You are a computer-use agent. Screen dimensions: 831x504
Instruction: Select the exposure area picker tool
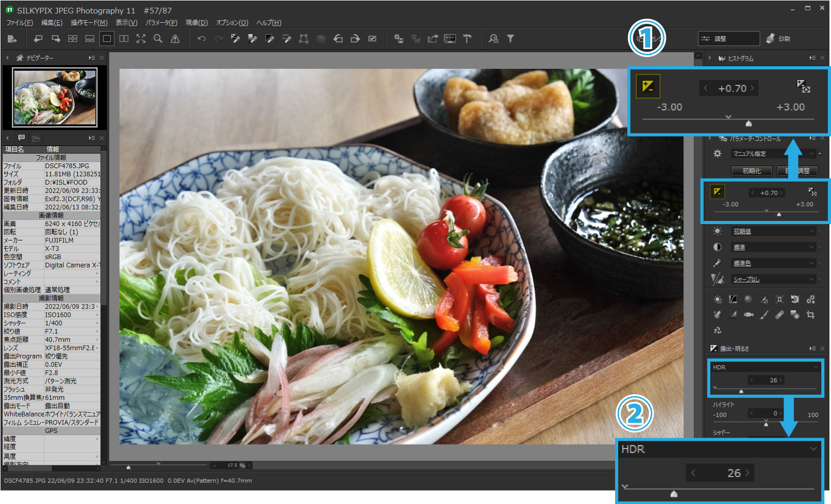click(x=812, y=191)
